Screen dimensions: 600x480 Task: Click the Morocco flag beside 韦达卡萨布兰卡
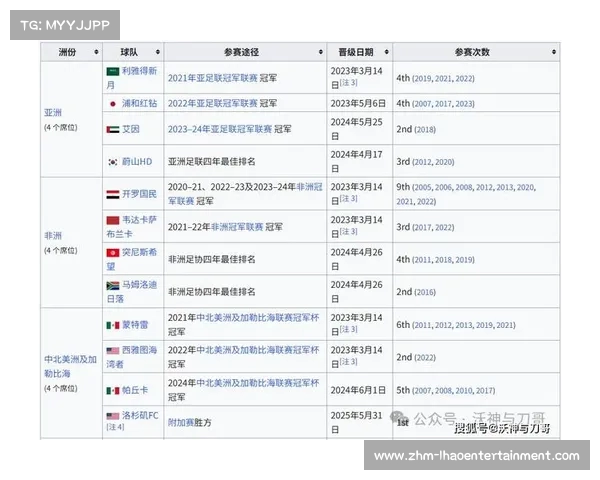coord(113,221)
